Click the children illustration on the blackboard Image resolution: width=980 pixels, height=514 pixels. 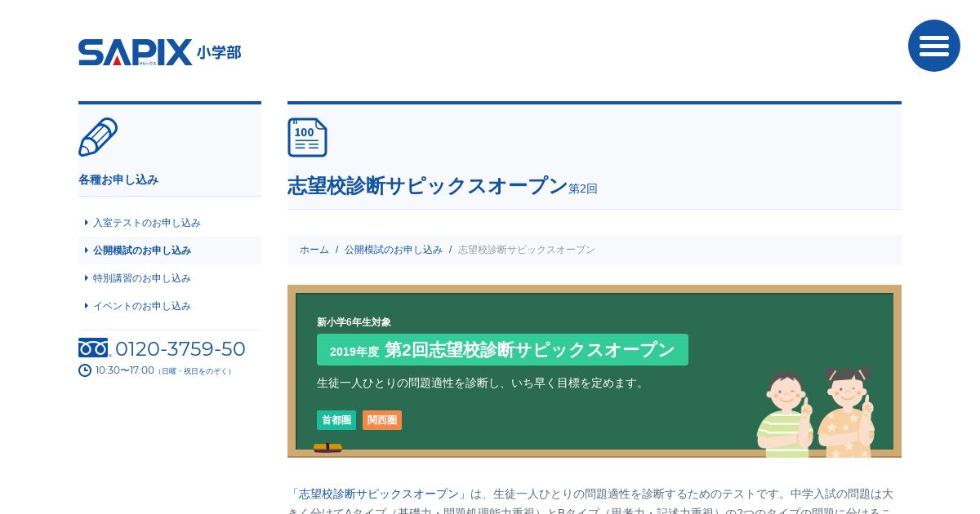click(x=816, y=412)
